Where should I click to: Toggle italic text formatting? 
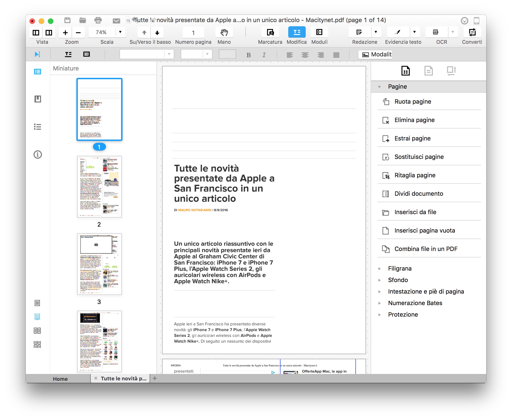[x=264, y=55]
